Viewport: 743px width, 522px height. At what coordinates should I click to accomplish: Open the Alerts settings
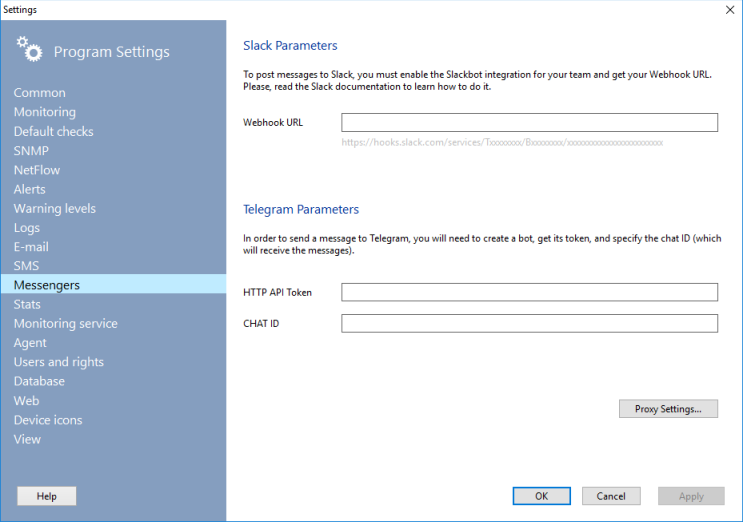click(29, 189)
